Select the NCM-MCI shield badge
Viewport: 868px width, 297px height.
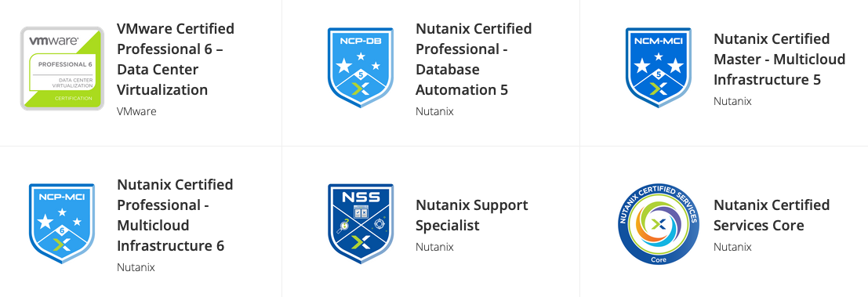[x=658, y=68]
